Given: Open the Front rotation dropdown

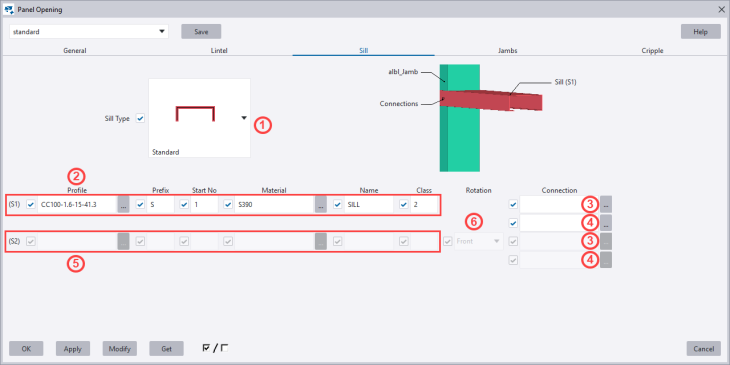Looking at the screenshot, I should (x=479, y=241).
